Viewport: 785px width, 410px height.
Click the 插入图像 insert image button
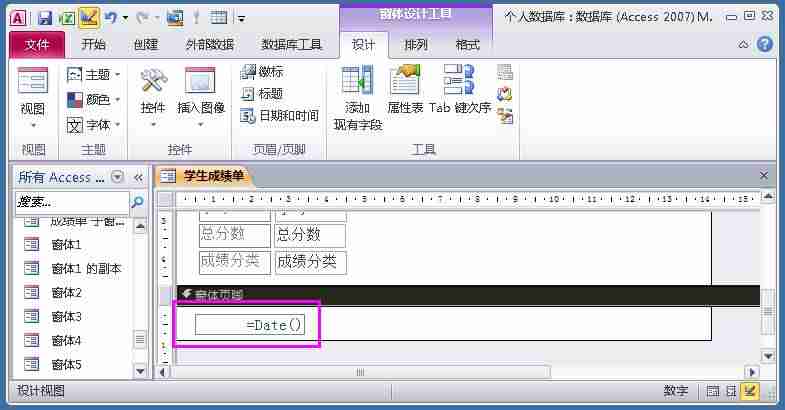coord(201,96)
